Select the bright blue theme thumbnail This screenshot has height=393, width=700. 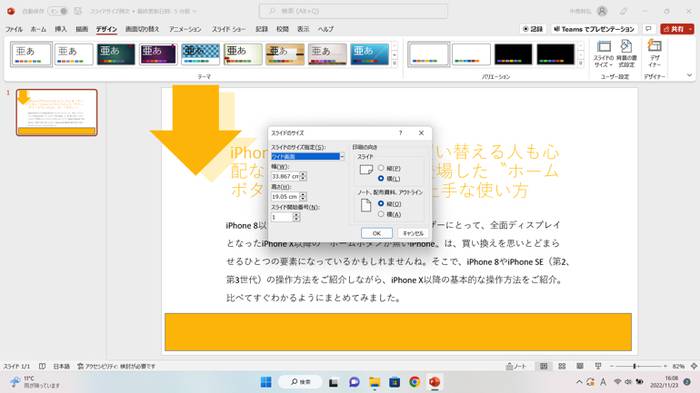point(370,54)
